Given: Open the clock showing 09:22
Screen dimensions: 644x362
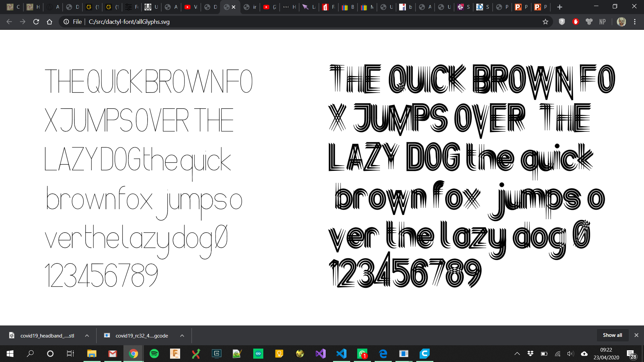Looking at the screenshot, I should [606, 354].
